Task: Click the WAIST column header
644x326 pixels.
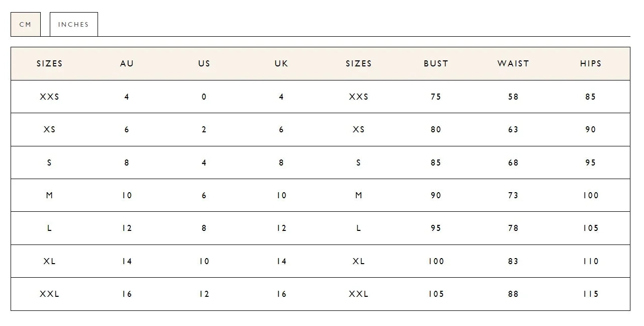Action: tap(513, 63)
